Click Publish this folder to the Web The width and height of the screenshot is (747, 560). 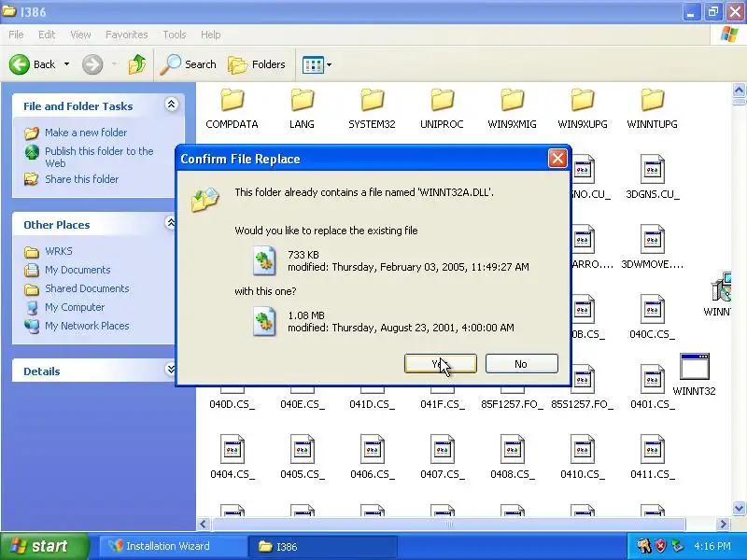point(99,157)
